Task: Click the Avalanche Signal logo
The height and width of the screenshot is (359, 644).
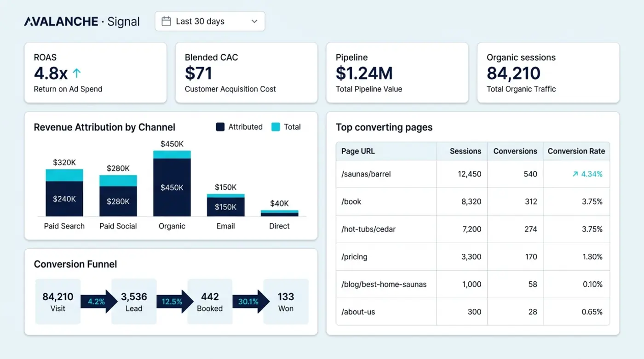Action: 82,21
